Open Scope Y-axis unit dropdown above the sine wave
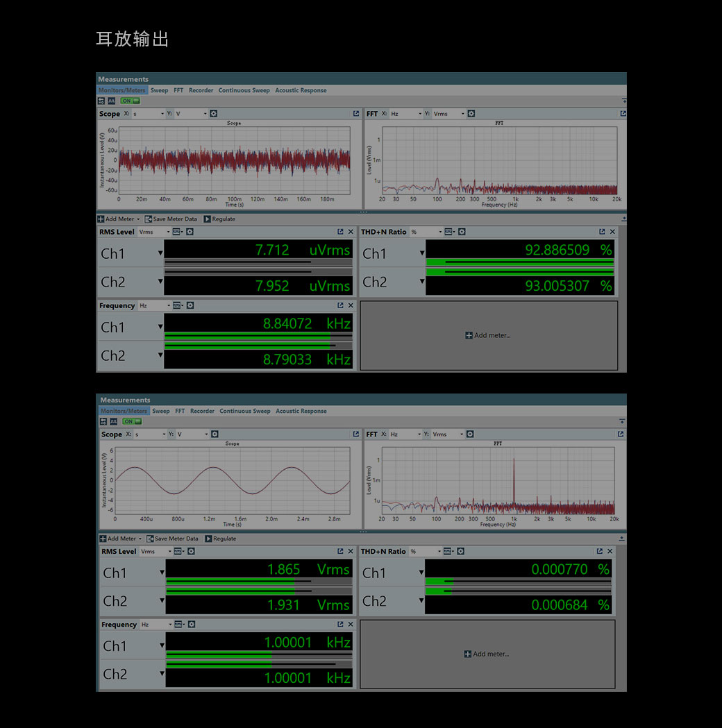Image resolution: width=722 pixels, height=728 pixels. coord(191,434)
